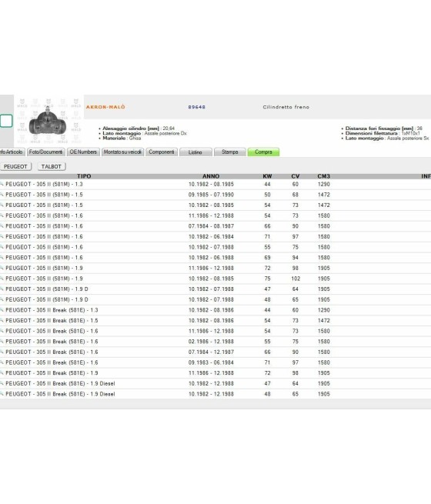Open magnifier icon beside Peugeot 305 II 1.3
Screen dimensions: 431x504
tap(2, 184)
